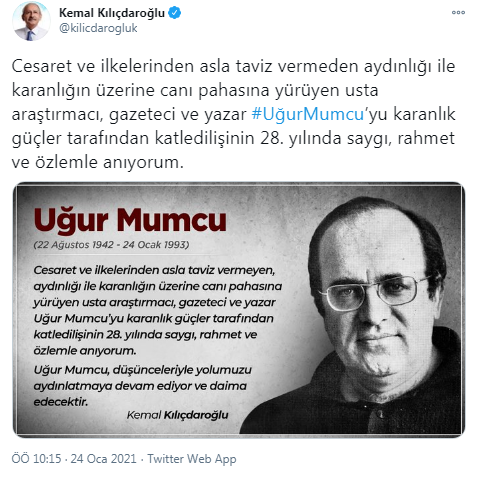Click the line 'Uğur Mumcu, düşünceleriyle yolumuzu'

coord(143,370)
